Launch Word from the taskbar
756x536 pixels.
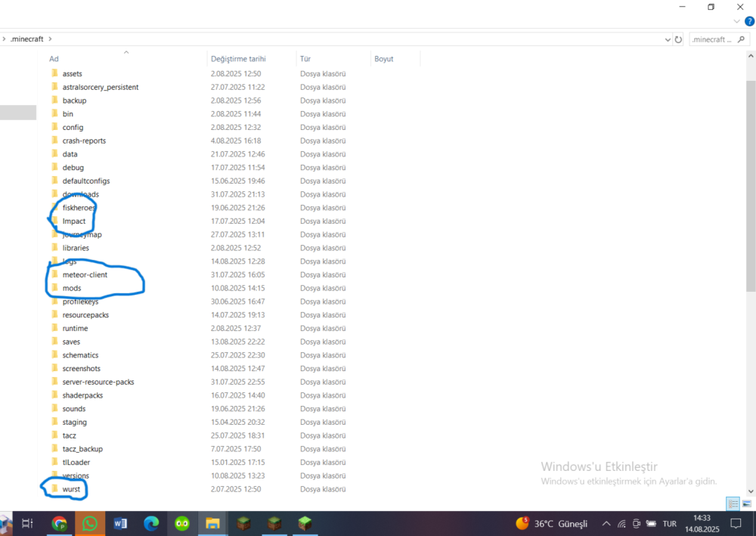(x=120, y=523)
